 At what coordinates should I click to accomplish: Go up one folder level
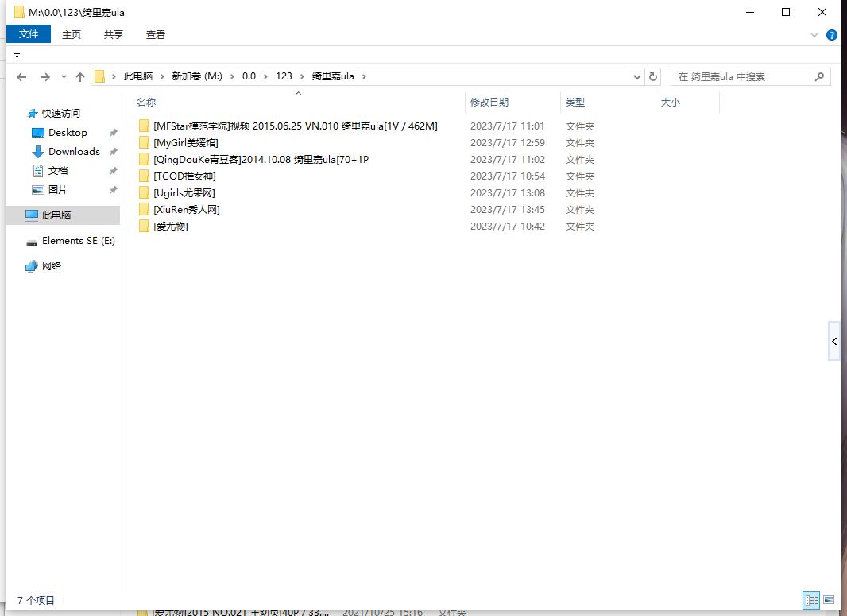coord(79,77)
